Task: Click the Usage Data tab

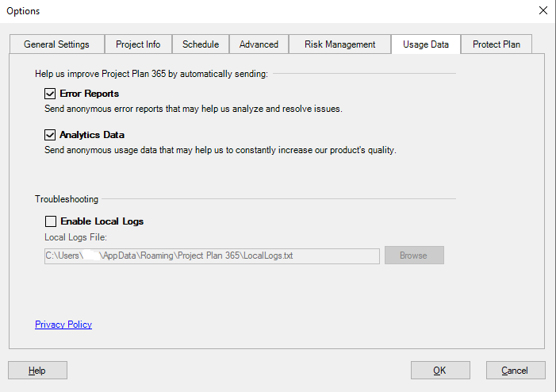Action: pyautogui.click(x=426, y=44)
